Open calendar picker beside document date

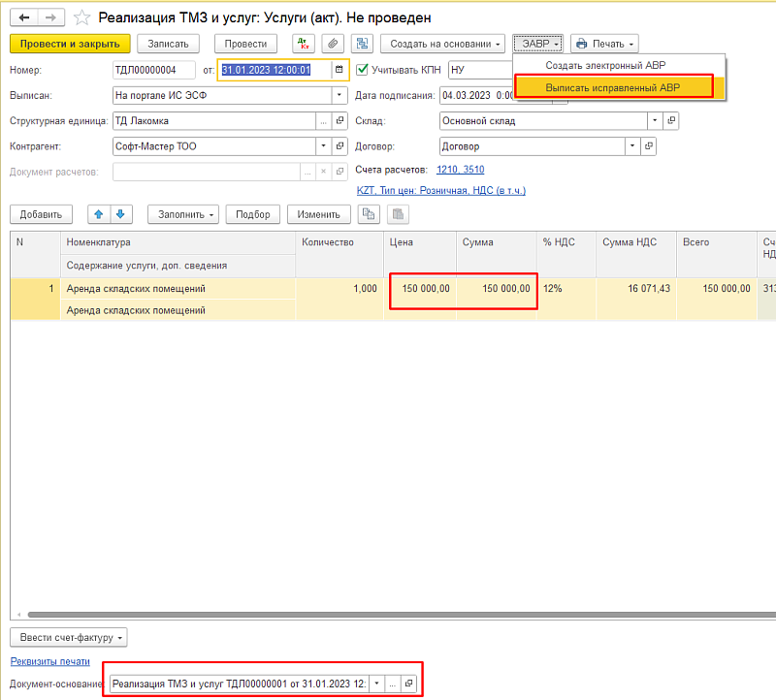(x=339, y=70)
